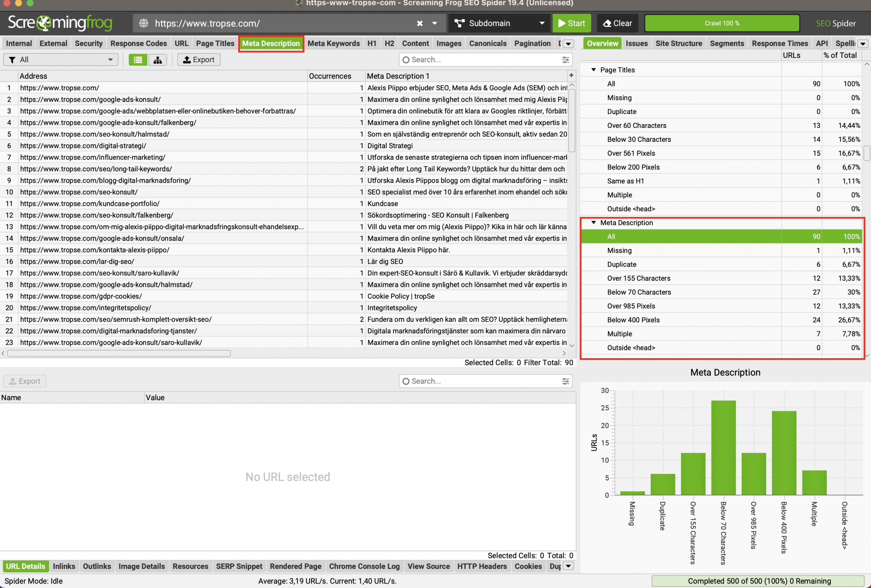Switch to tree view structure icon
Viewport: 871px width, 588px height.
(x=158, y=60)
